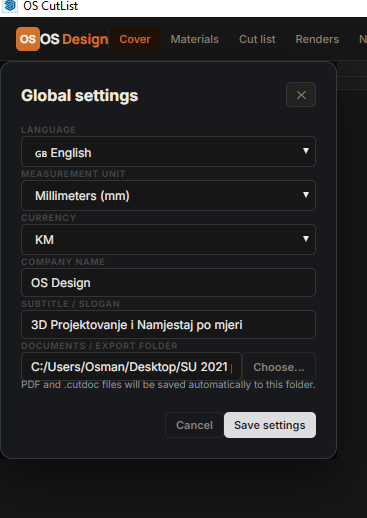Image resolution: width=367 pixels, height=518 pixels.
Task: Click Save settings button
Action: pos(270,425)
